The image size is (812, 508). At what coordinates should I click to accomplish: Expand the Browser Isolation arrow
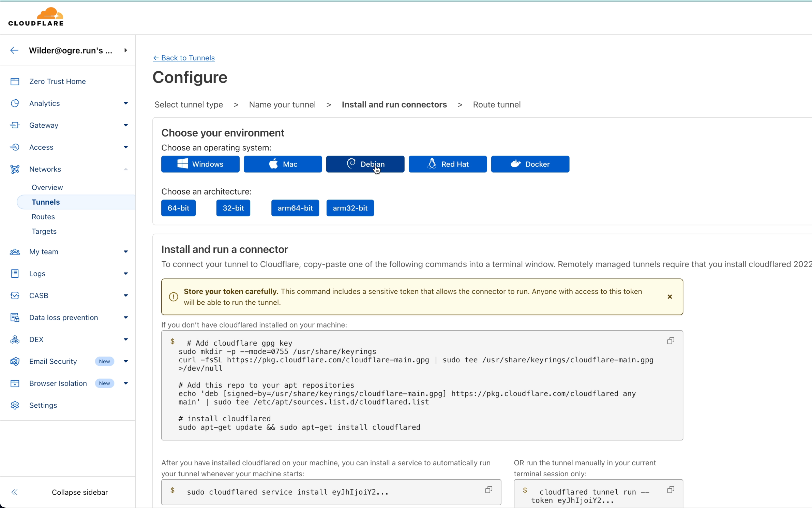[x=125, y=383]
